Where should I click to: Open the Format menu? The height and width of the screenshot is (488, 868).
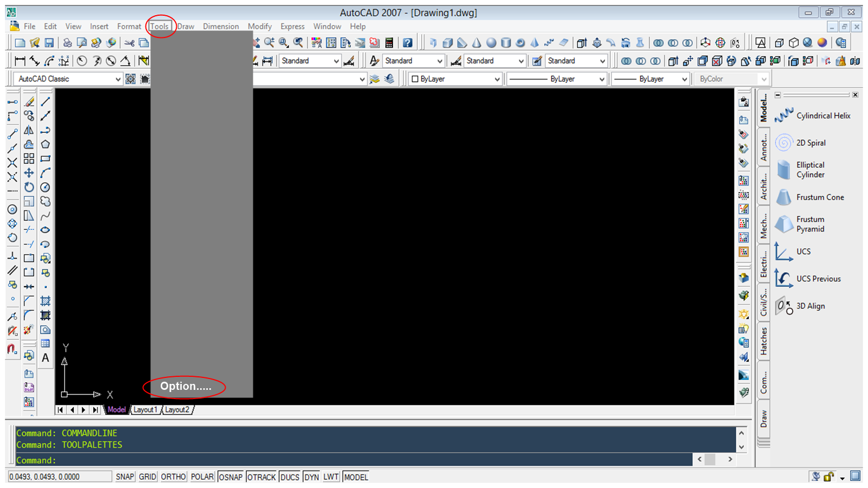point(129,26)
